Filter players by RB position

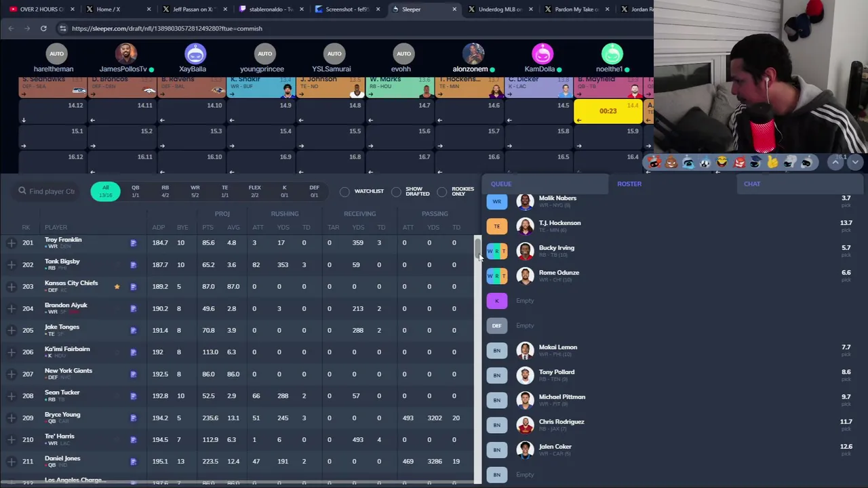point(165,191)
